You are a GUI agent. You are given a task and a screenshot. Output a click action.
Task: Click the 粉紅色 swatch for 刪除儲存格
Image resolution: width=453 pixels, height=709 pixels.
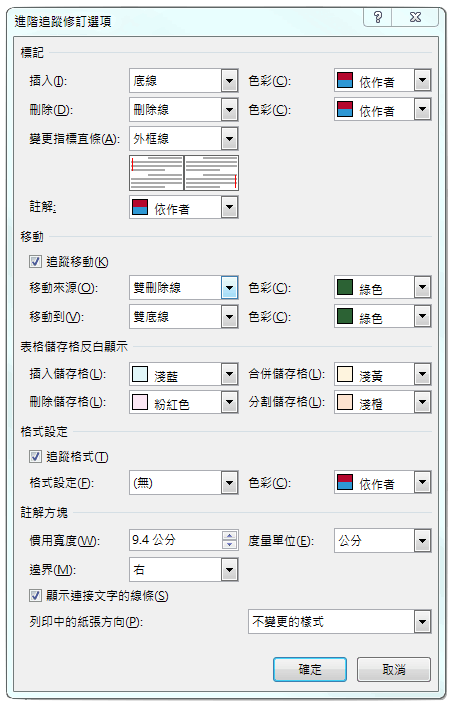coord(140,402)
